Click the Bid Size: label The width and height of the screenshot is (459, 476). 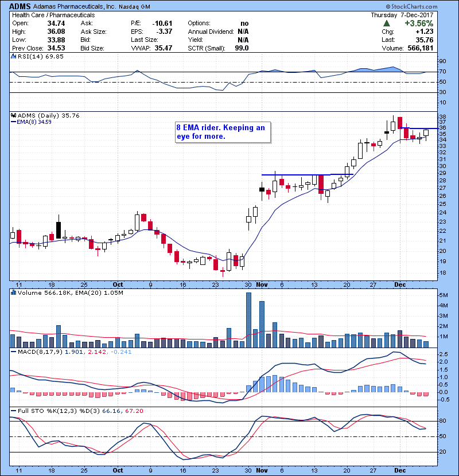[92, 48]
